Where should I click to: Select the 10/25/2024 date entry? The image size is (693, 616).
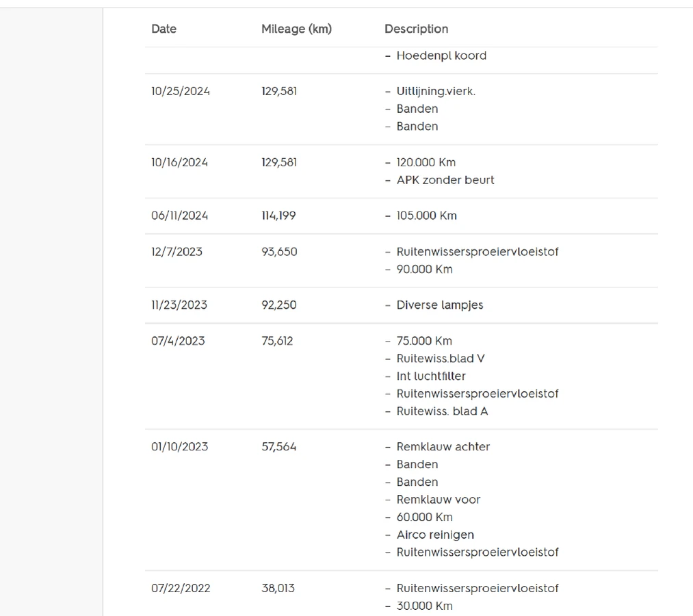(181, 91)
